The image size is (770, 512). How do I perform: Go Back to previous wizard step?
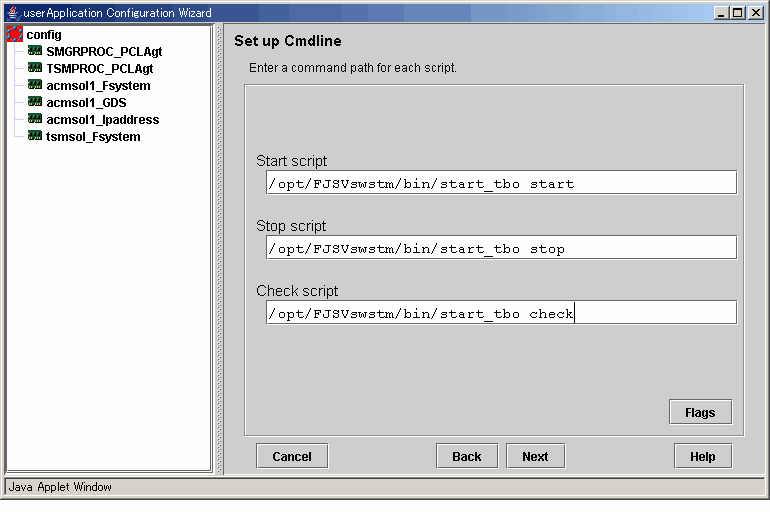pyautogui.click(x=467, y=457)
